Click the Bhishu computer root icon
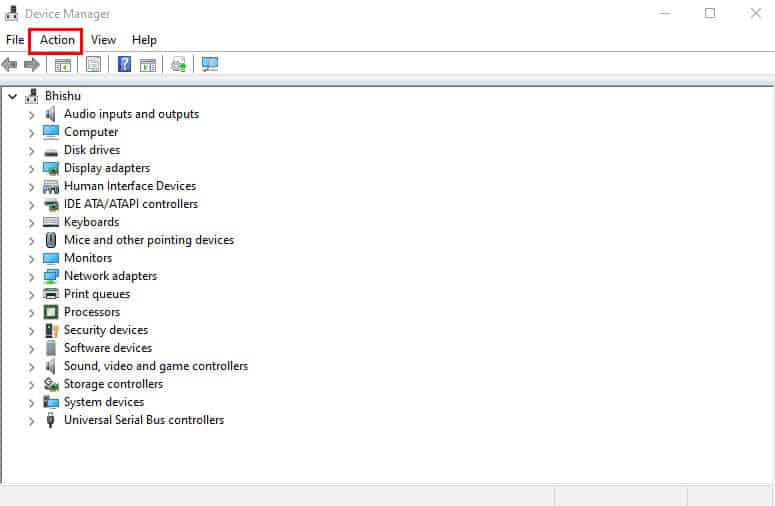Viewport: 775px width, 506px height. pos(32,96)
